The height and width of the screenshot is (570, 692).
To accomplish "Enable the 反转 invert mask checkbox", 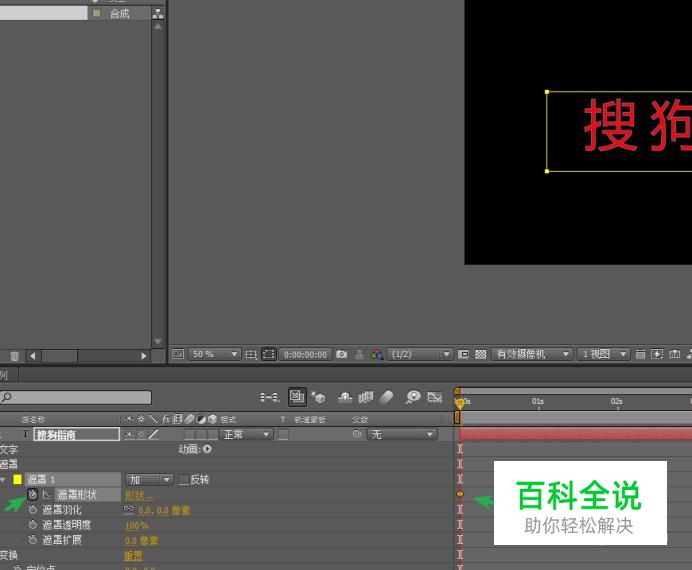I will pos(184,480).
